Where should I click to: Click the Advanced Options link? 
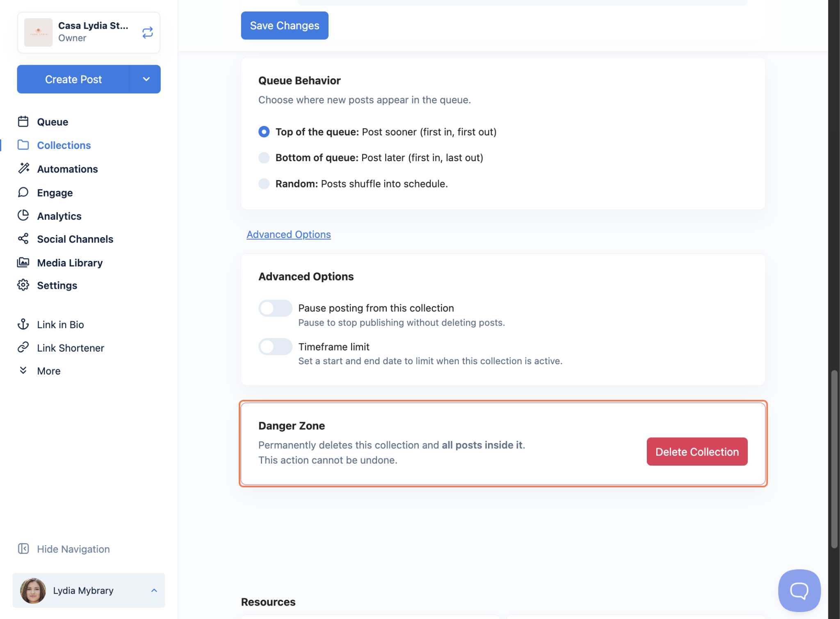tap(288, 234)
